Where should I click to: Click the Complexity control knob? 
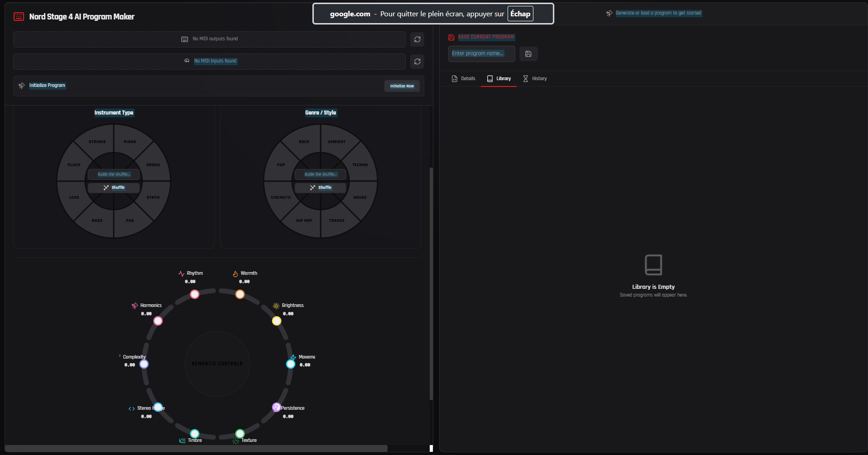[x=144, y=364]
